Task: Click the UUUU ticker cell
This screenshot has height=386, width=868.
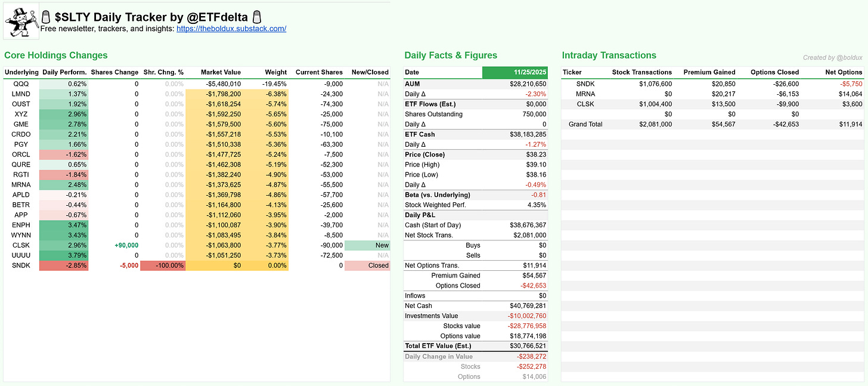Action: pos(21,255)
